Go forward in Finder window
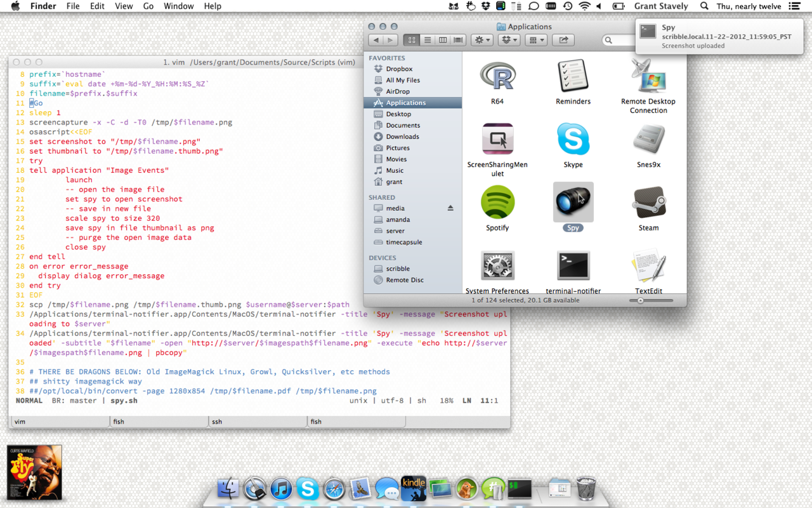The height and width of the screenshot is (508, 812). pos(391,40)
